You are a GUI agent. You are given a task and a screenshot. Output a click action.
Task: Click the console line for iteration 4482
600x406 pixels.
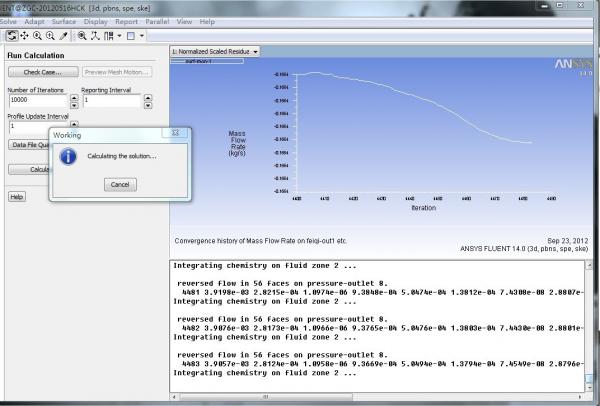click(x=383, y=328)
